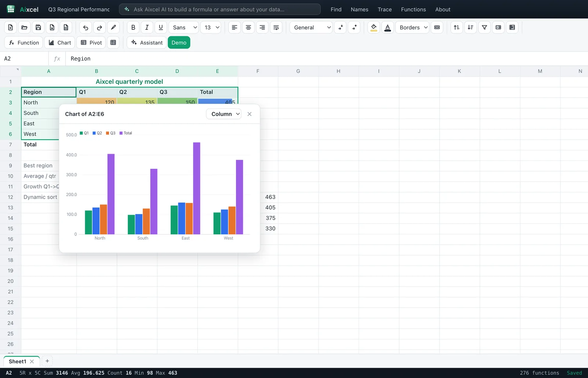This screenshot has width=588, height=378.
Task: Merge cells using the merge icon
Action: [437, 28]
